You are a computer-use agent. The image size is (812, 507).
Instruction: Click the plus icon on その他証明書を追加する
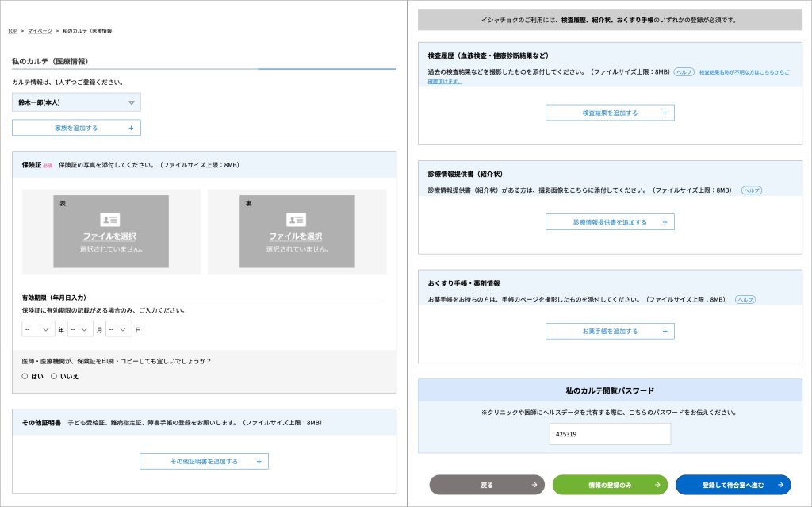258,461
